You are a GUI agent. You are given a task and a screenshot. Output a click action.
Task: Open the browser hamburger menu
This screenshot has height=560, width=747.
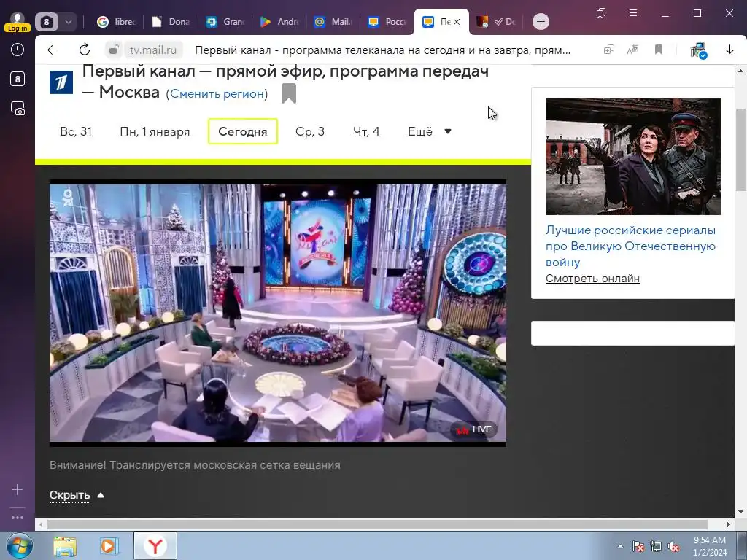pos(633,13)
